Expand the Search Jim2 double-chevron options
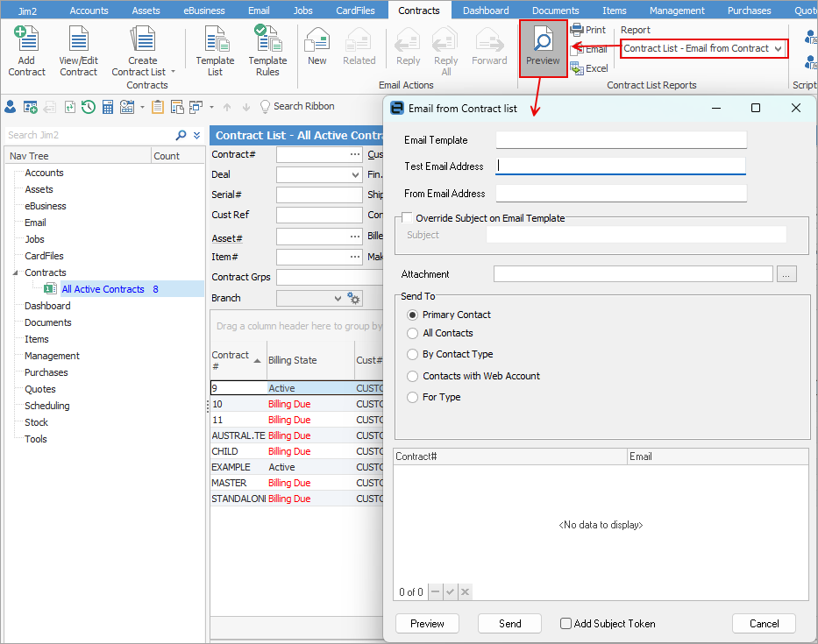This screenshot has width=818, height=644. click(x=196, y=135)
